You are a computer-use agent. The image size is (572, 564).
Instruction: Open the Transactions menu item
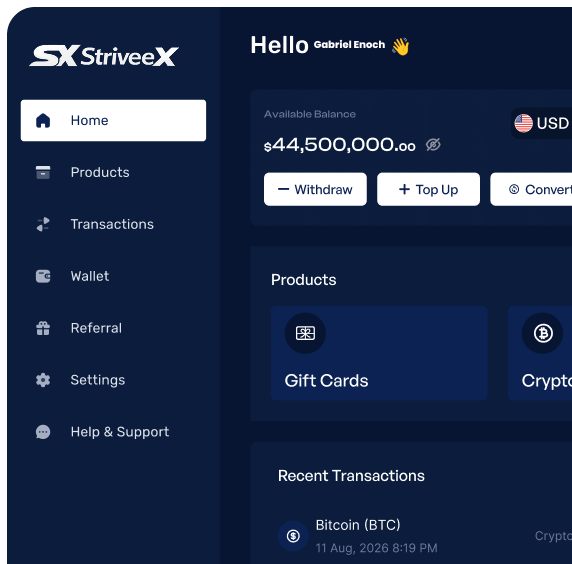(113, 224)
